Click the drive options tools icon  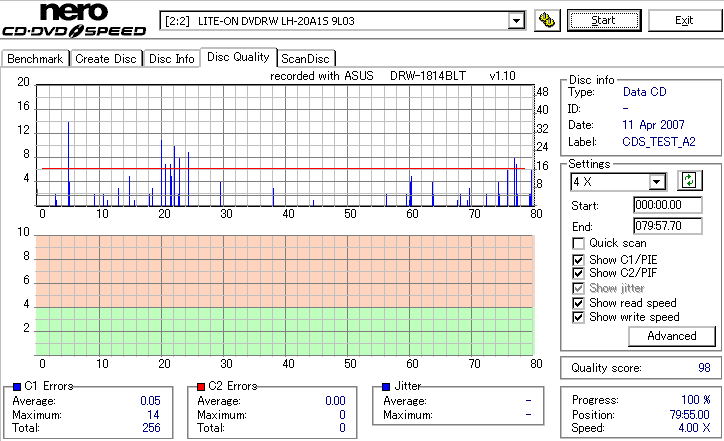[547, 20]
